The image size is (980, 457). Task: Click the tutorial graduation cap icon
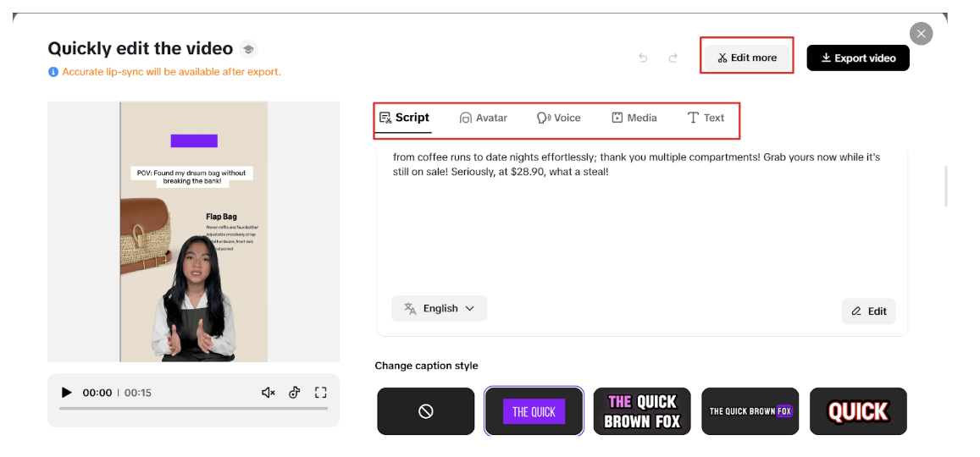[248, 48]
